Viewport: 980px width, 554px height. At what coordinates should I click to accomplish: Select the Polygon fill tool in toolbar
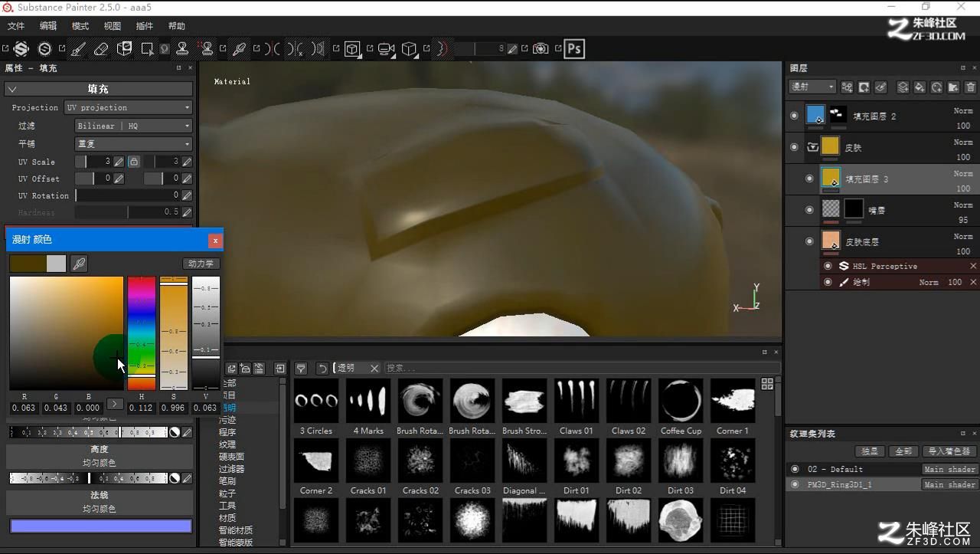pyautogui.click(x=147, y=49)
